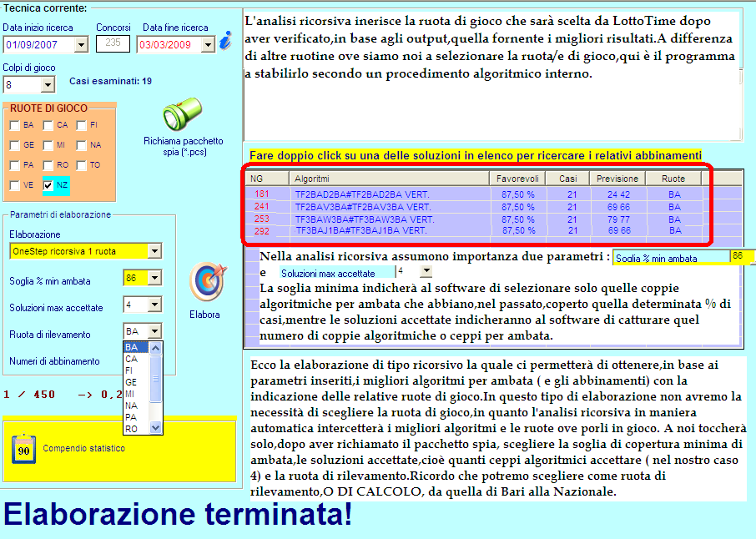Enable the FI wheel checkbox
756x539 pixels.
pyautogui.click(x=81, y=125)
